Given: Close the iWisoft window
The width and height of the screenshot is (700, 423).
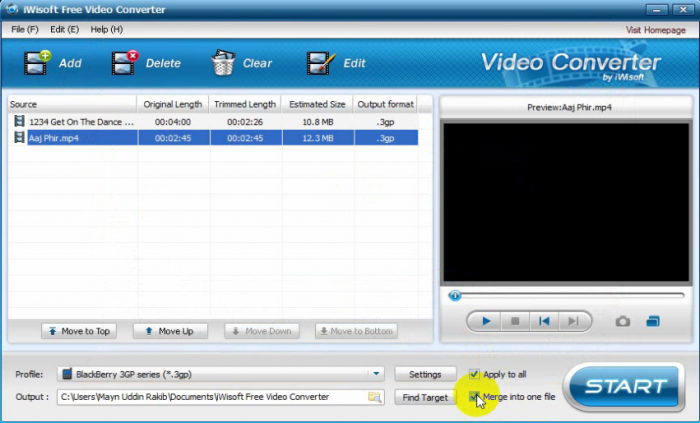Looking at the screenshot, I should coord(683,9).
